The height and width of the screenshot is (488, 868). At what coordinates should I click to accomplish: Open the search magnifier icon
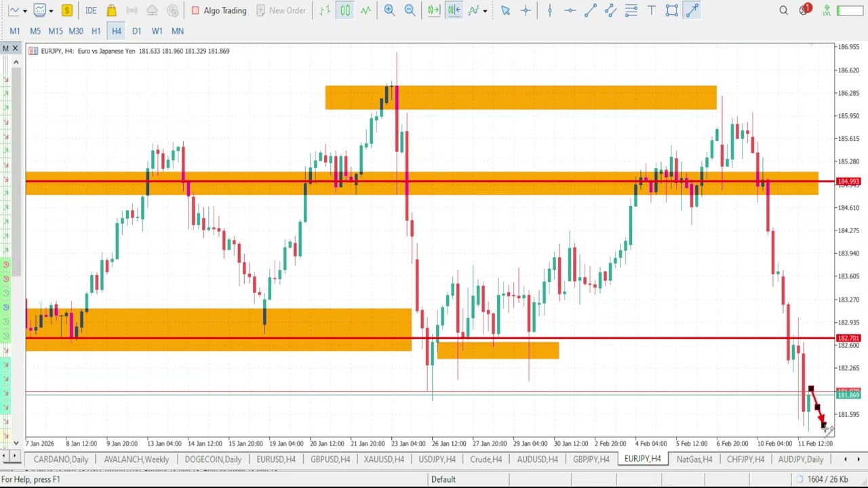coord(784,10)
